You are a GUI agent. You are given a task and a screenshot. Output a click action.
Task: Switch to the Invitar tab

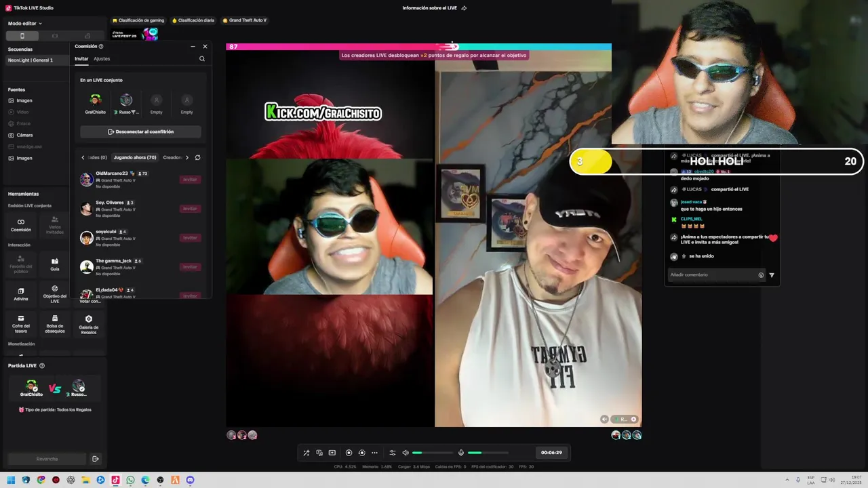pos(81,59)
